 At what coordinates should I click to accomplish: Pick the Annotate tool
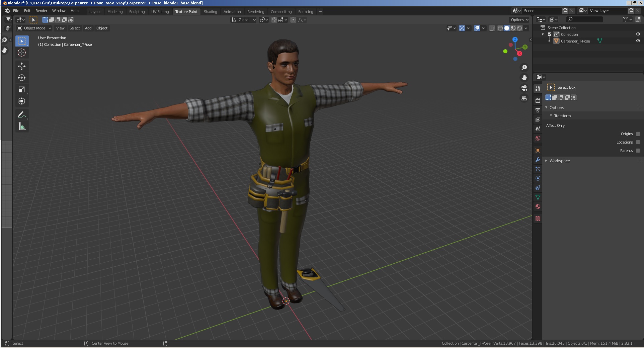[22, 115]
